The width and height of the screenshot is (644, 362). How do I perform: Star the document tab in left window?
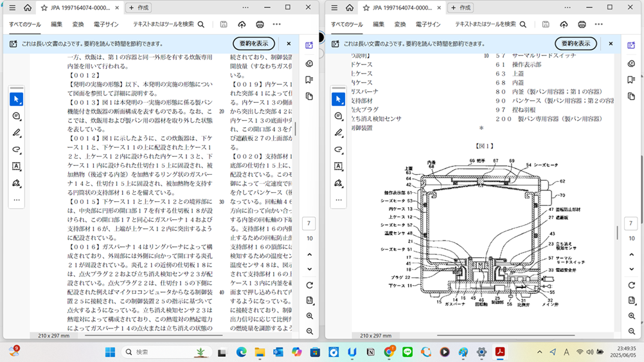pos(44,8)
